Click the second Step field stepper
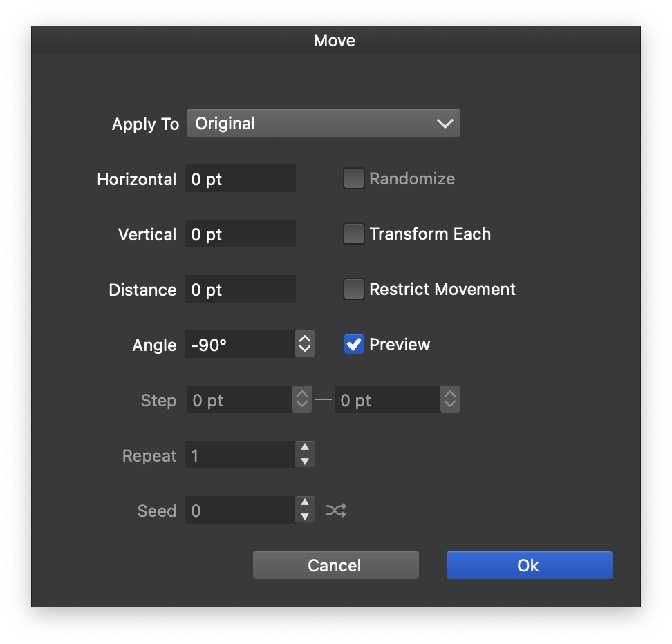 (x=450, y=400)
